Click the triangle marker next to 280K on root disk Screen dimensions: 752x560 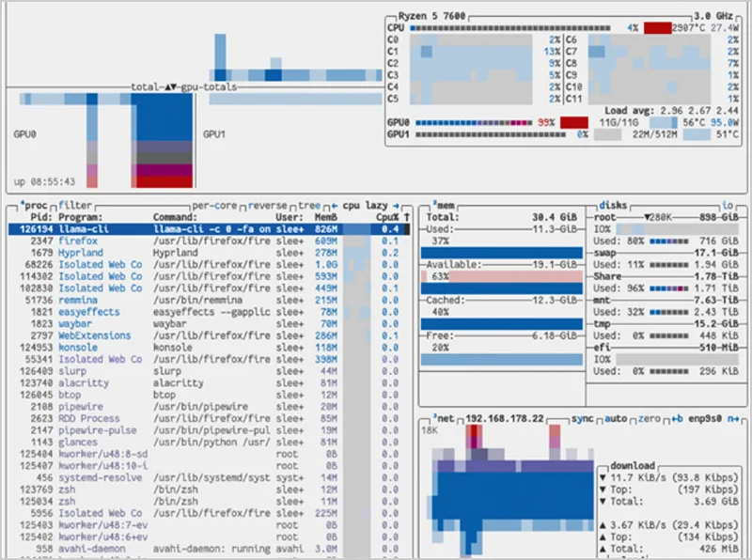click(x=645, y=216)
